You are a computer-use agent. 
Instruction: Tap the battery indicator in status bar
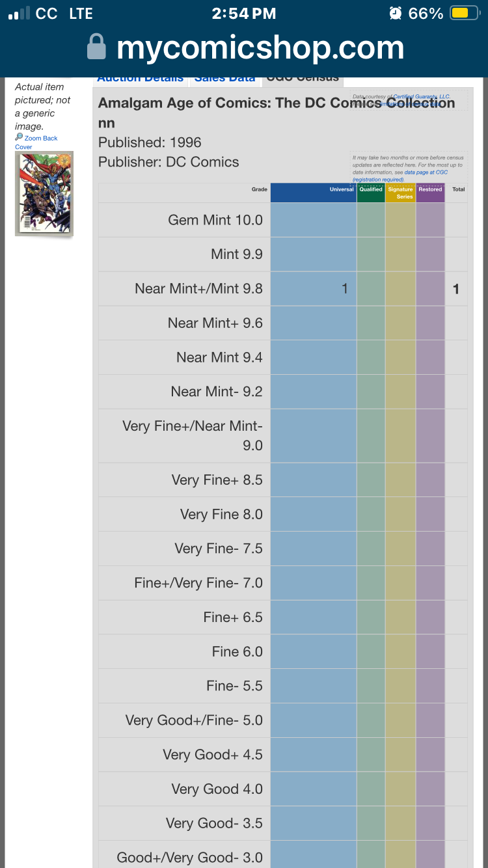tap(464, 13)
